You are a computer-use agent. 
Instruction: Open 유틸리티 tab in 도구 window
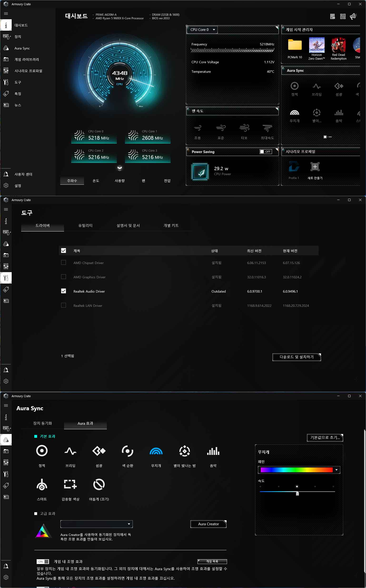85,226
